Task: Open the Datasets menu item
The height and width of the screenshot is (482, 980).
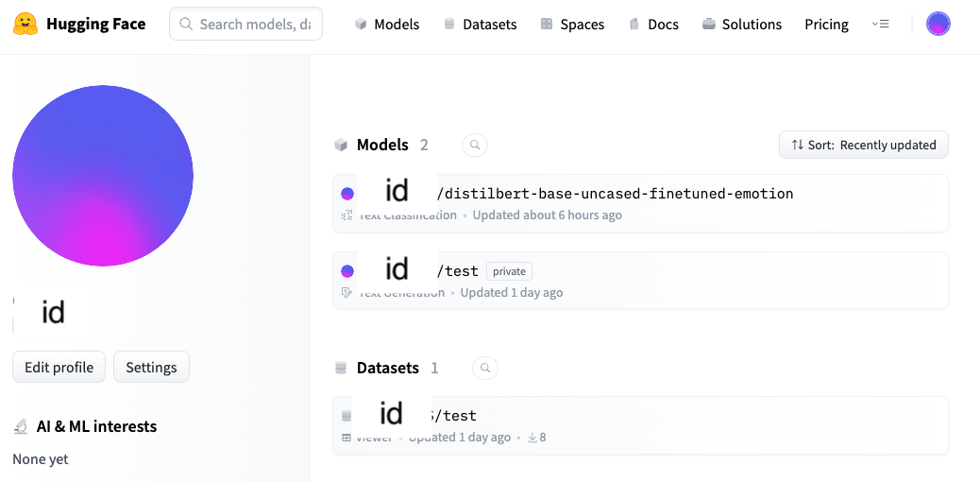Action: 489,25
